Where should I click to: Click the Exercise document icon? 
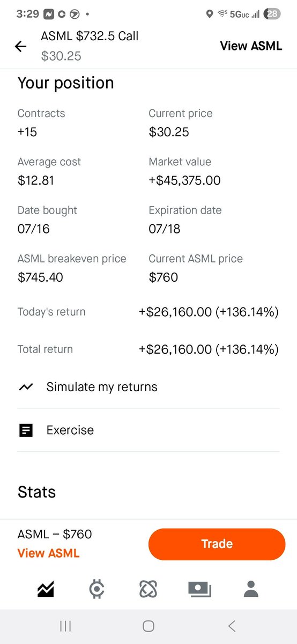(26, 430)
